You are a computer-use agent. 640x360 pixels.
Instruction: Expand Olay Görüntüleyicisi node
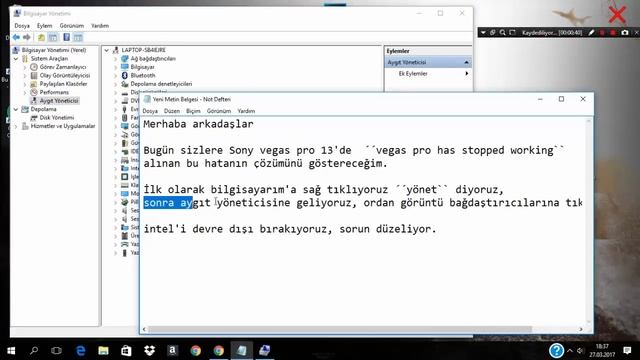[25, 76]
